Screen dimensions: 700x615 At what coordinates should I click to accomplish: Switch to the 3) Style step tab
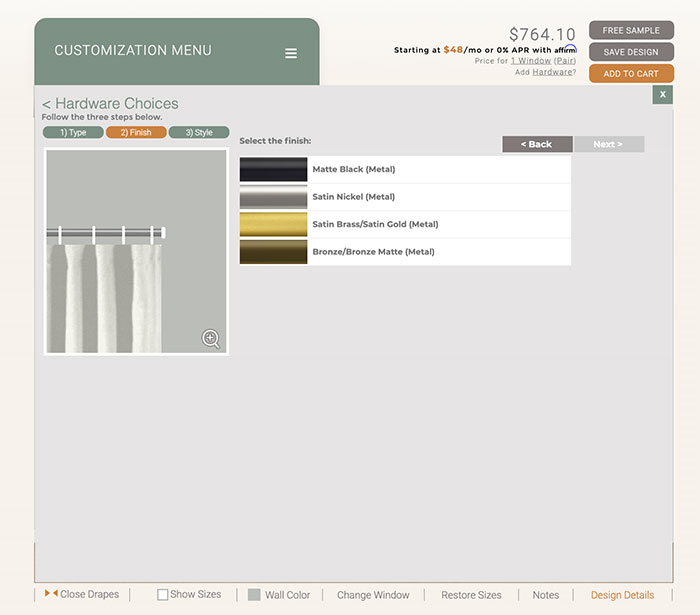[199, 132]
